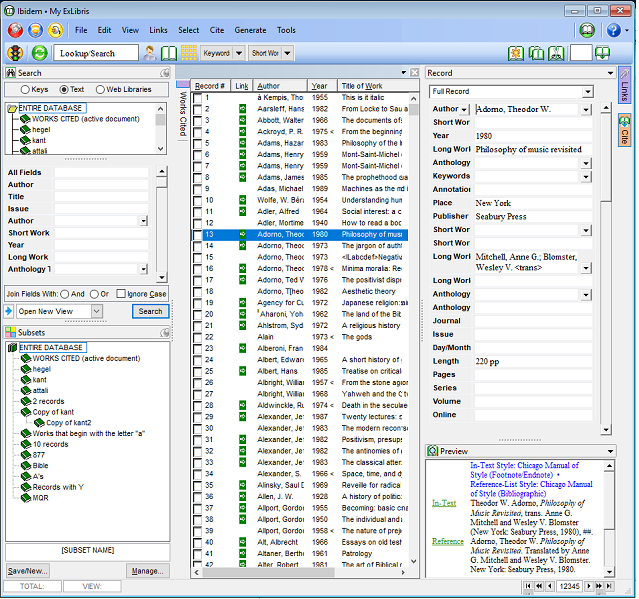
Task: Click the Search button
Action: point(150,311)
